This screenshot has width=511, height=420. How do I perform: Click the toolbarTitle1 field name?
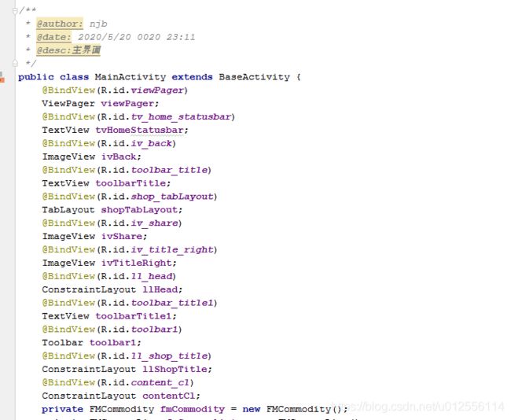(x=134, y=316)
